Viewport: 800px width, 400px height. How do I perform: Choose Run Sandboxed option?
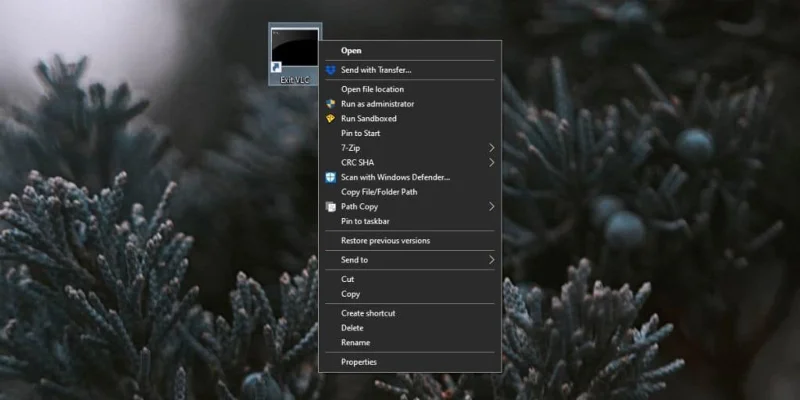[x=410, y=118]
